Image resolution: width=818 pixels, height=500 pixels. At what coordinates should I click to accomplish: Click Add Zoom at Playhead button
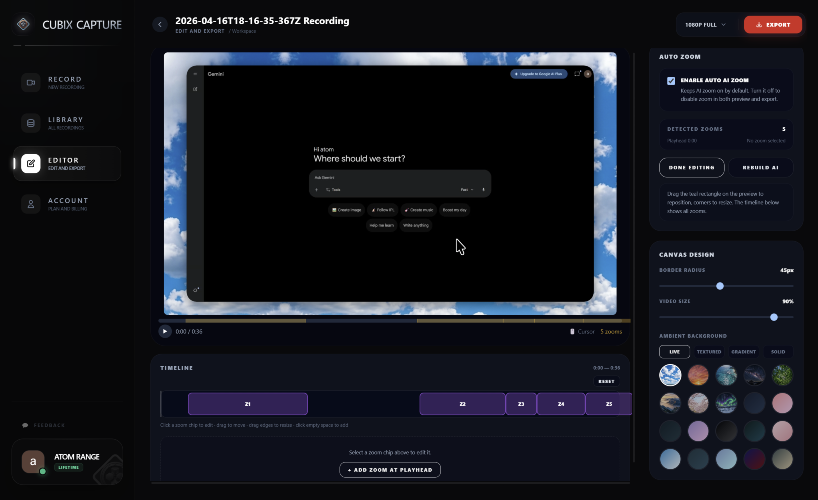click(x=390, y=470)
